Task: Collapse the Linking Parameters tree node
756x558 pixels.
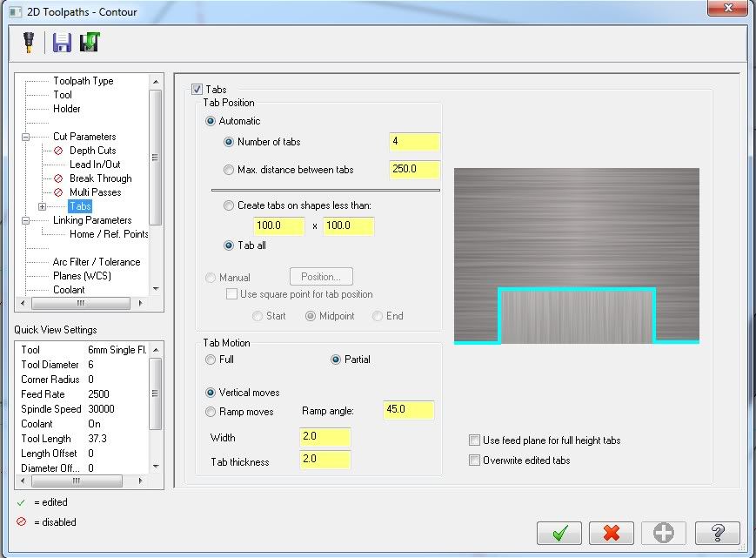Action: (x=25, y=220)
